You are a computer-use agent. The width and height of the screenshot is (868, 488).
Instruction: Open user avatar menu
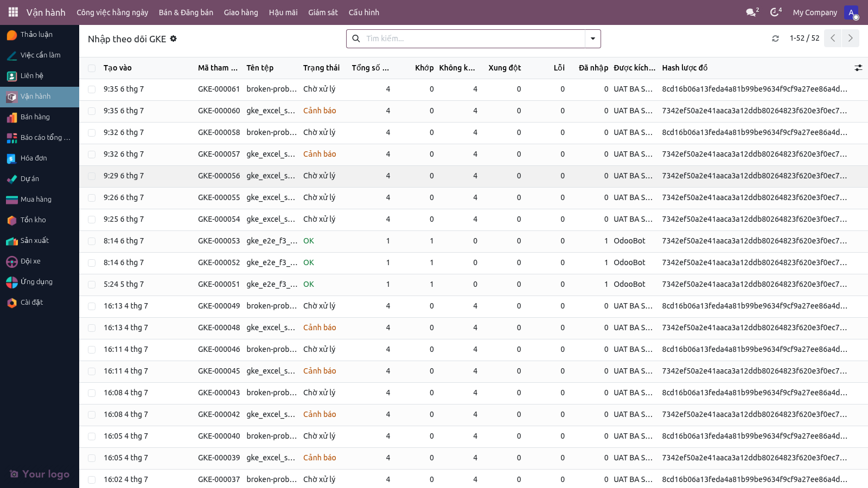click(x=851, y=12)
